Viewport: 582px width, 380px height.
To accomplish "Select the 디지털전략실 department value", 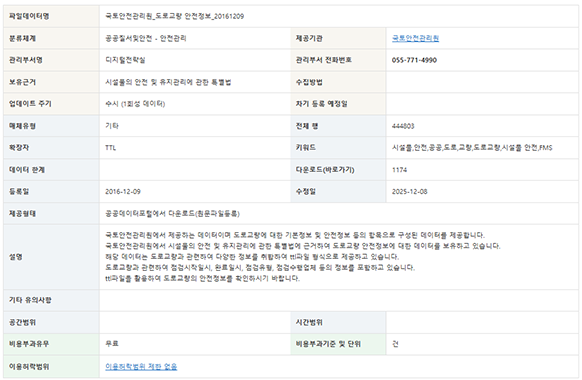I will (125, 60).
